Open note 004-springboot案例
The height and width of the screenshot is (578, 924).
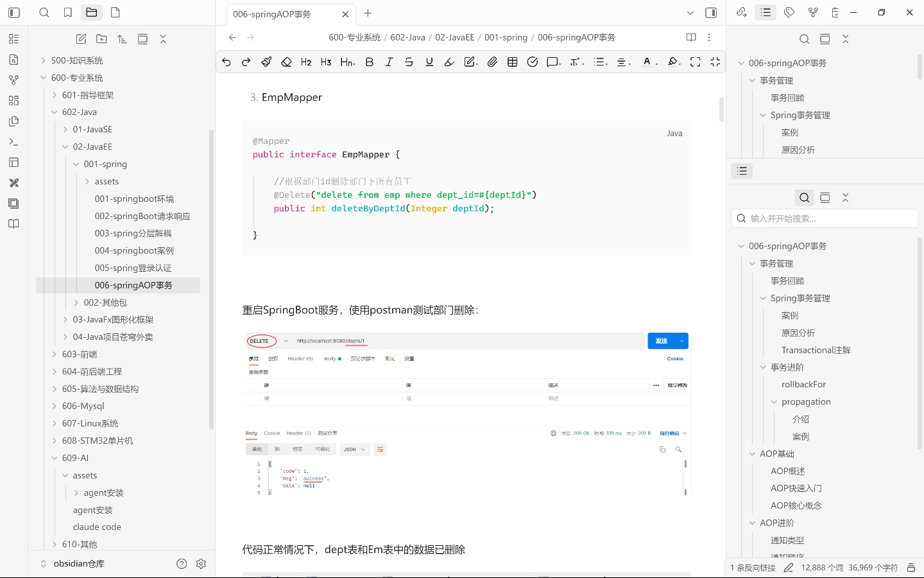point(134,250)
